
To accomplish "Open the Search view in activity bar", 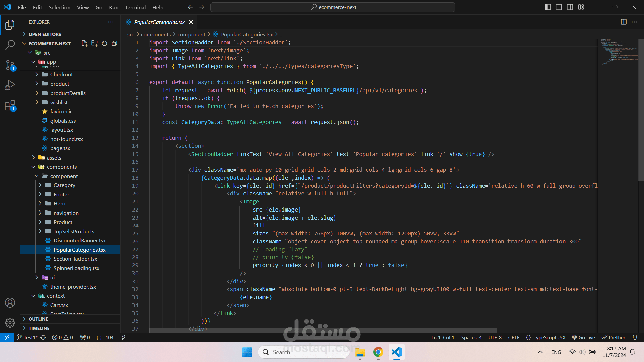I will (10, 45).
